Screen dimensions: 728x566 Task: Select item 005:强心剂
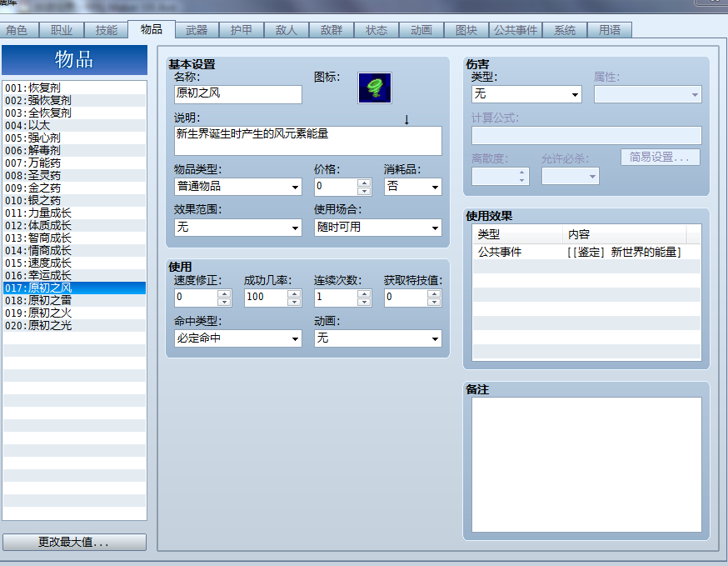point(74,138)
